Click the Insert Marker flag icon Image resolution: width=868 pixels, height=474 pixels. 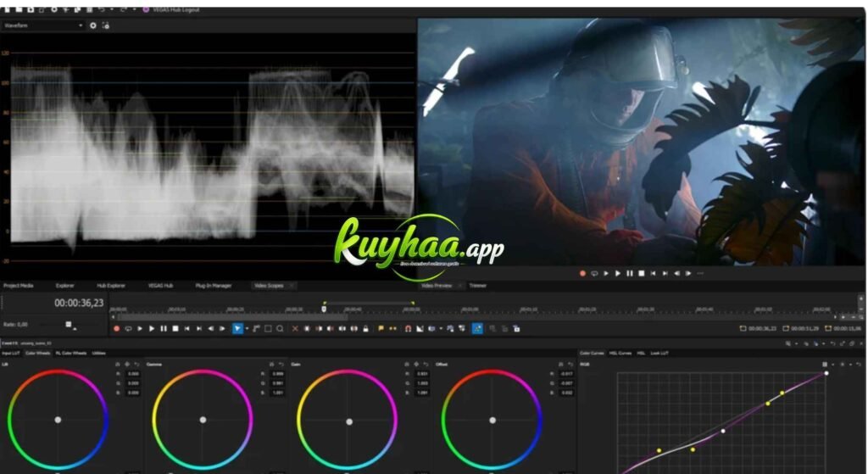[381, 329]
